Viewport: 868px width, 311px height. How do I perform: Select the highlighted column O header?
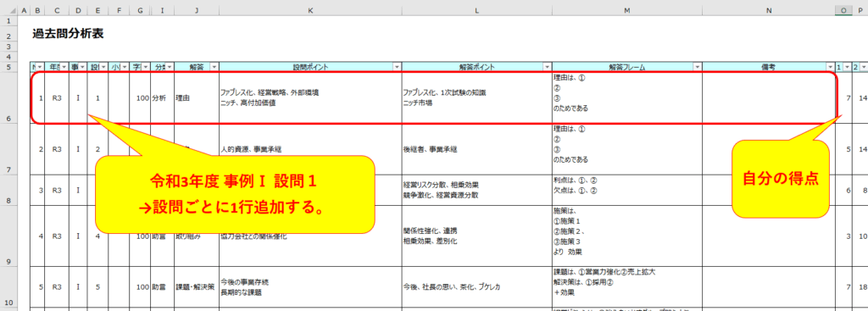[x=843, y=10]
